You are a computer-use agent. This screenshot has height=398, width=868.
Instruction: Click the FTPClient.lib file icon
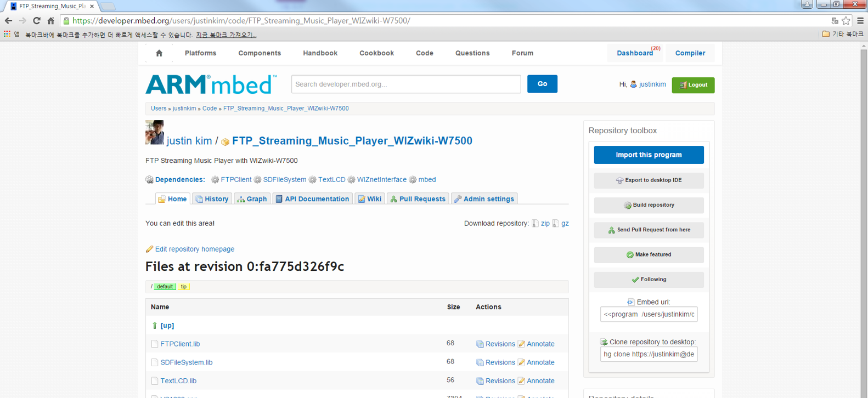point(155,344)
